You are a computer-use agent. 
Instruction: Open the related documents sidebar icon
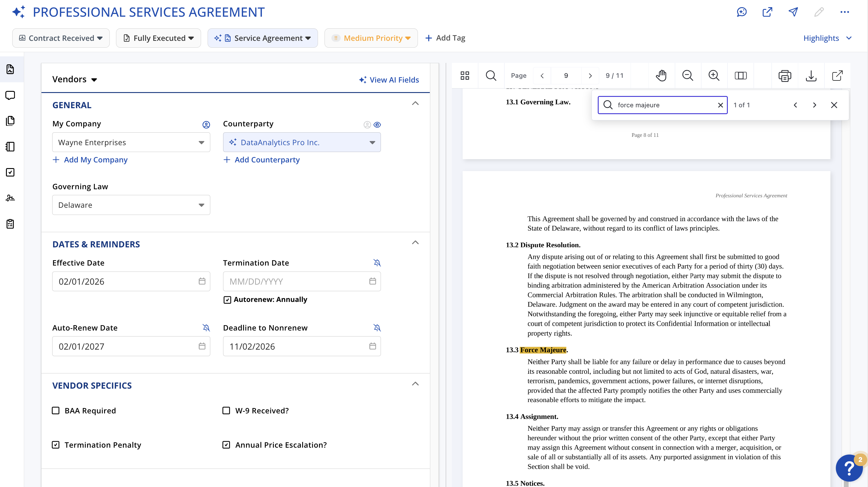[10, 121]
